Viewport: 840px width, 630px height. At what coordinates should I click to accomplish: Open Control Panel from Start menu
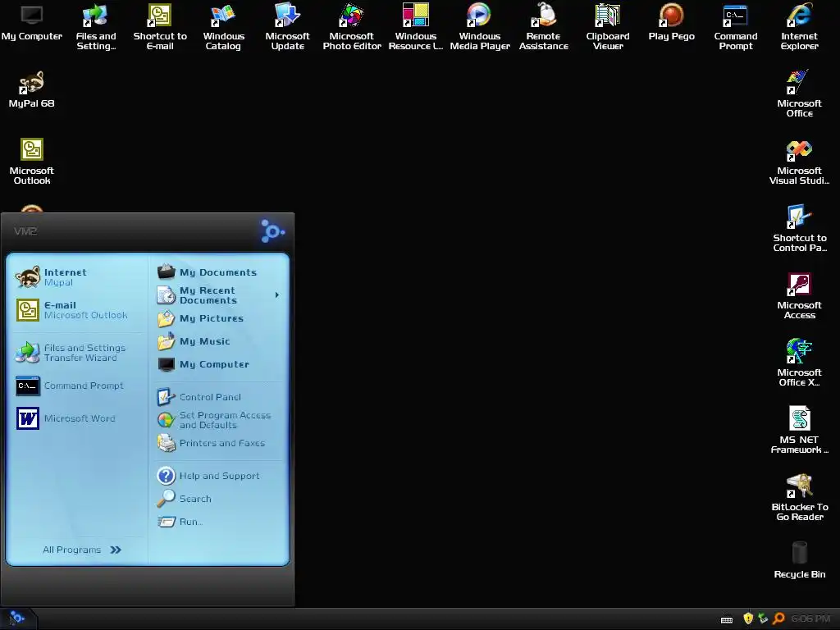tap(218, 397)
